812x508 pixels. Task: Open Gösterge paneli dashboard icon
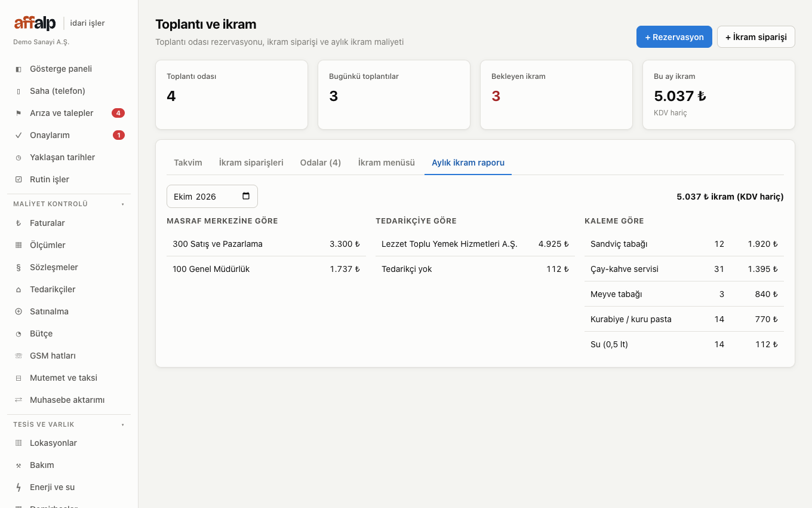[x=19, y=69]
